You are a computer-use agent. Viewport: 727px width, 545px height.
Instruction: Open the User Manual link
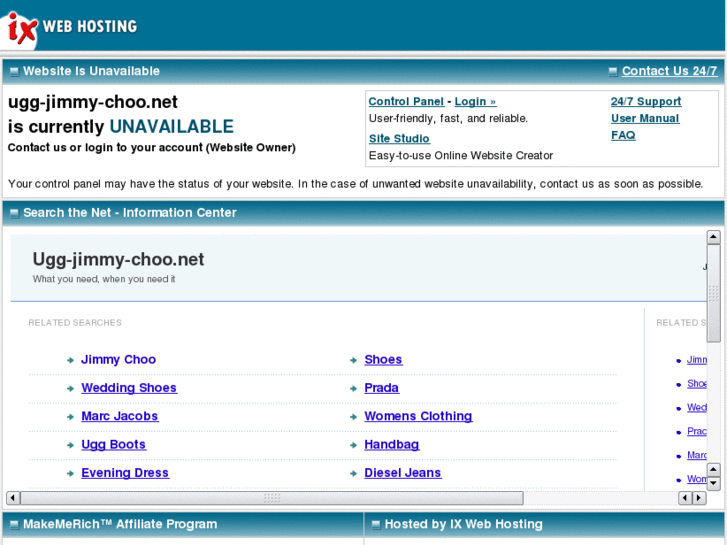(645, 118)
